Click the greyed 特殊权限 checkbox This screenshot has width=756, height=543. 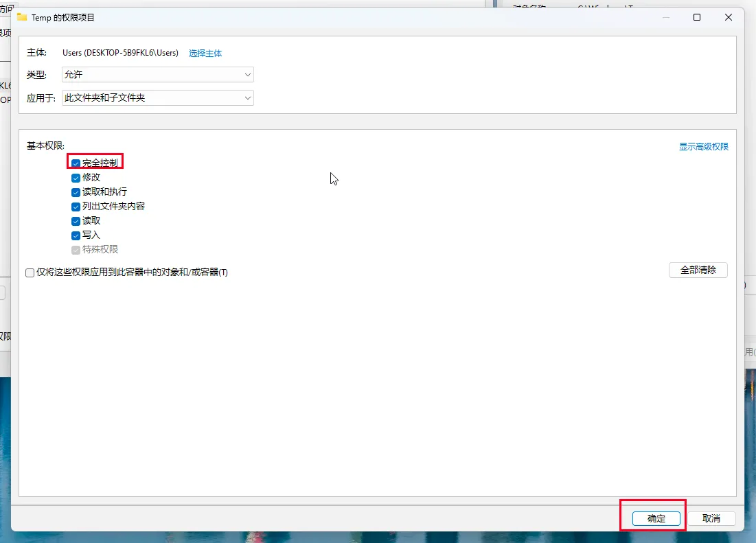pyautogui.click(x=76, y=250)
